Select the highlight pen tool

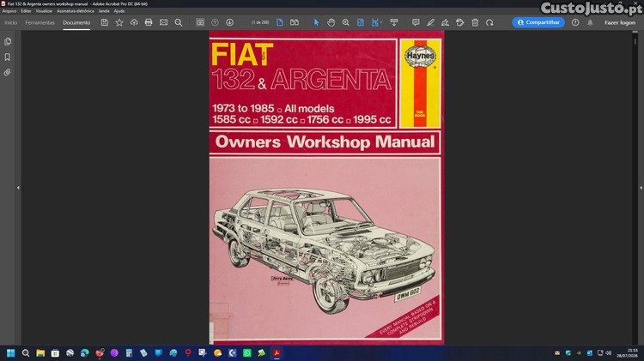(430, 22)
